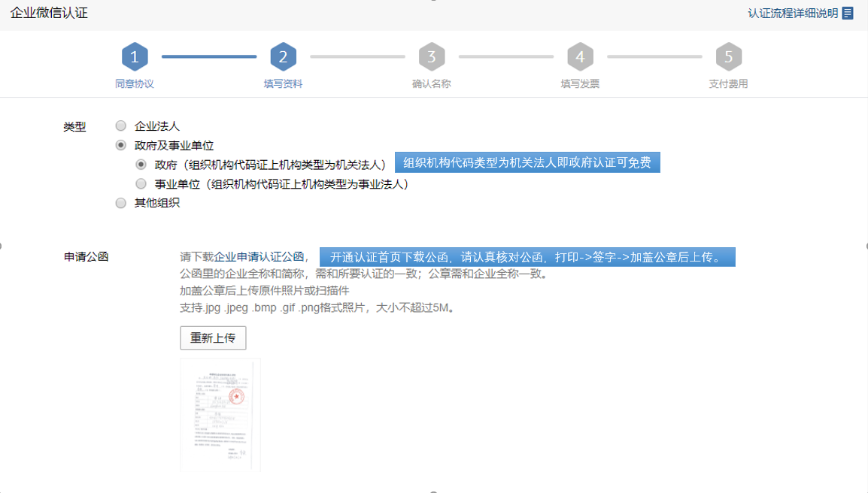Click step 2 hexagon 填写资料
Viewport: 868px width, 493px height.
(283, 56)
